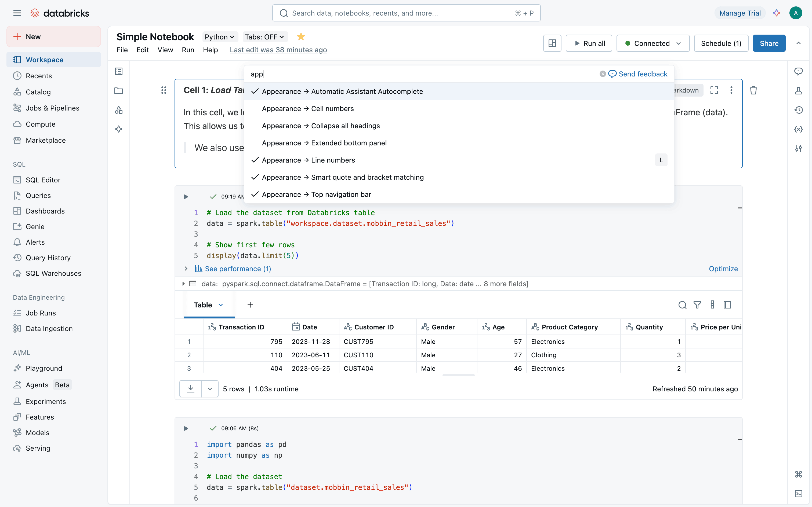Click the Send feedback link
The width and height of the screenshot is (812, 507).
pos(638,74)
